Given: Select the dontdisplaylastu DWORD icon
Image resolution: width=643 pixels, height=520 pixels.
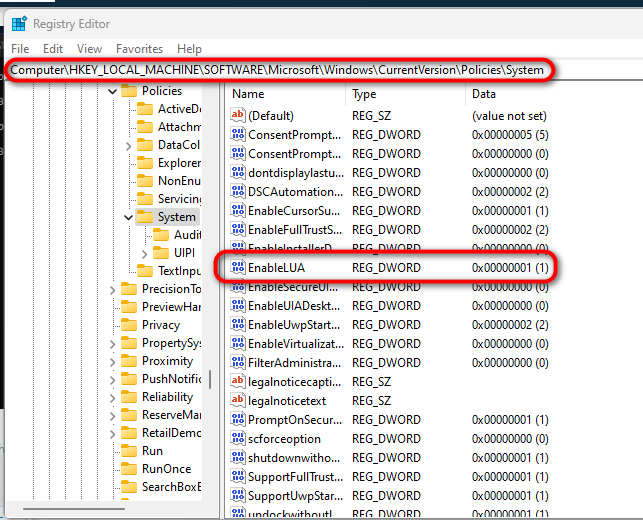Looking at the screenshot, I should (238, 172).
